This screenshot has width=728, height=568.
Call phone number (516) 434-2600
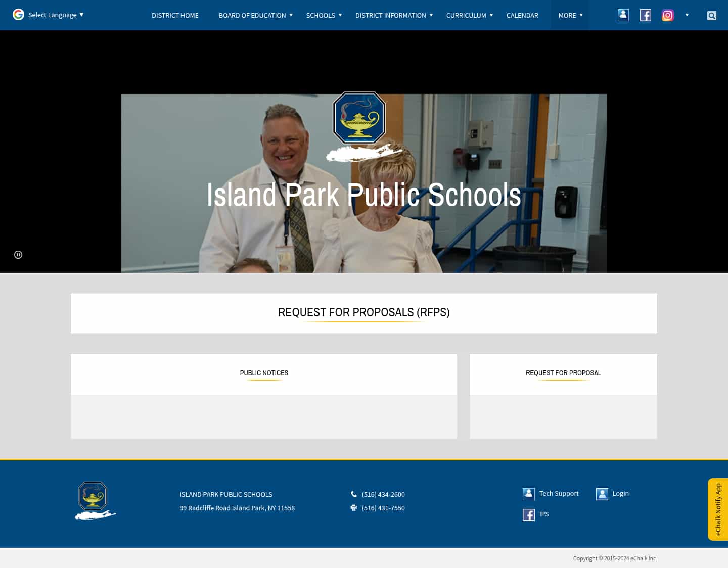pos(383,494)
